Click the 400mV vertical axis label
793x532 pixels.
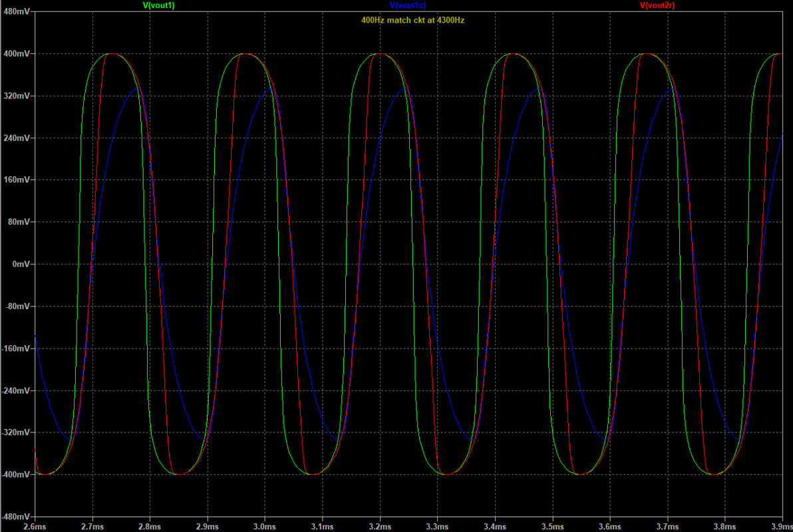coord(16,54)
